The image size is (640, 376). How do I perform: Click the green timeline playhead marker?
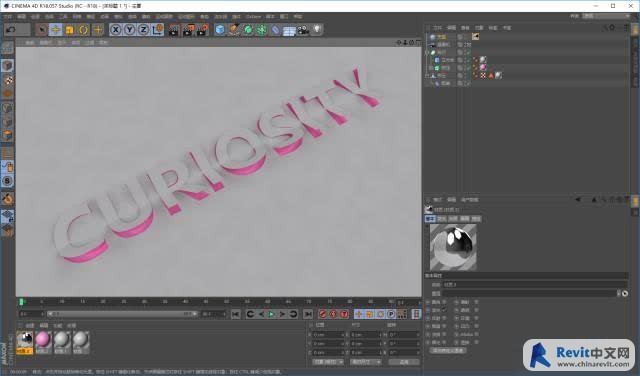tap(21, 302)
